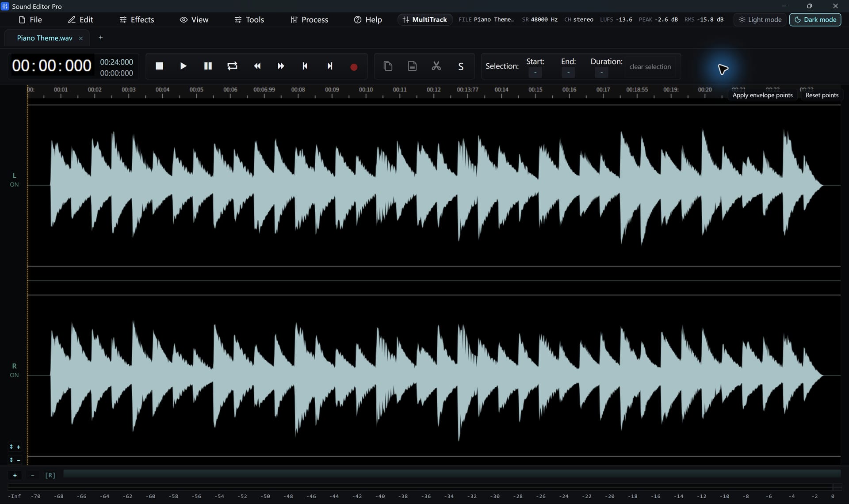The image size is (849, 504).
Task: Toggle loop playback icon
Action: tap(232, 66)
